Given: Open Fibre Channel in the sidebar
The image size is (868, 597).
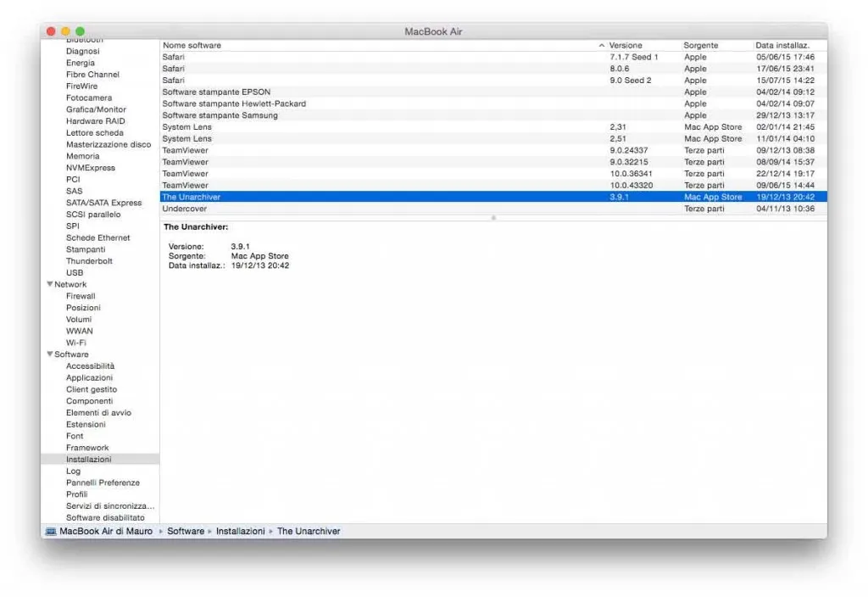Looking at the screenshot, I should [x=92, y=75].
